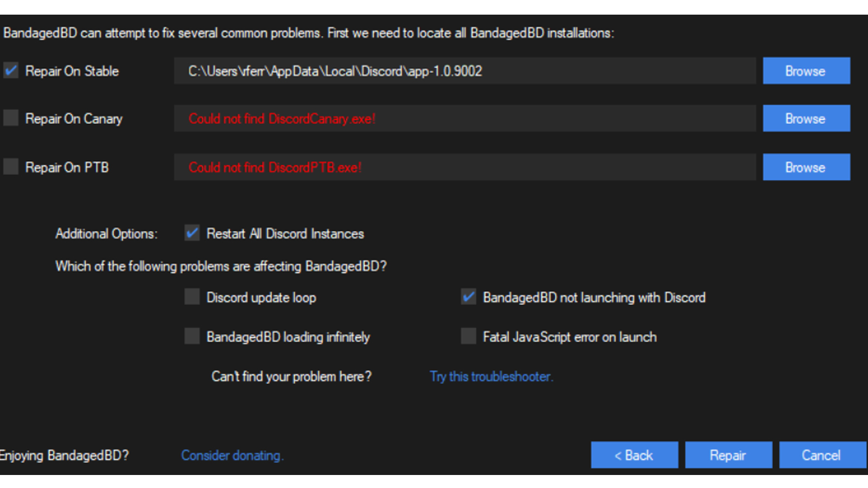
Task: Click the 'Additional Options:' label
Action: [x=106, y=234]
